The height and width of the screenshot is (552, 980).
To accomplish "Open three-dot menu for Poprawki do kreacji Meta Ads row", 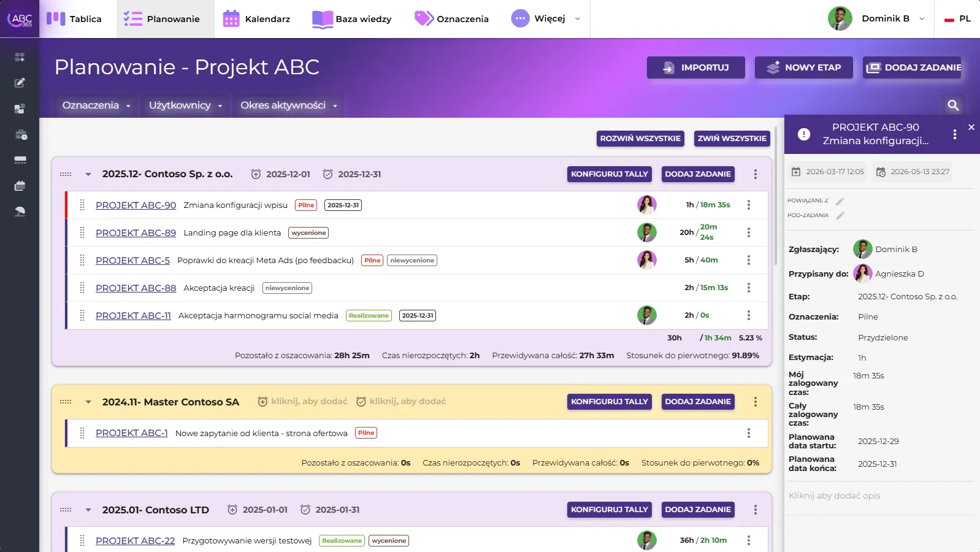I will coord(749,260).
